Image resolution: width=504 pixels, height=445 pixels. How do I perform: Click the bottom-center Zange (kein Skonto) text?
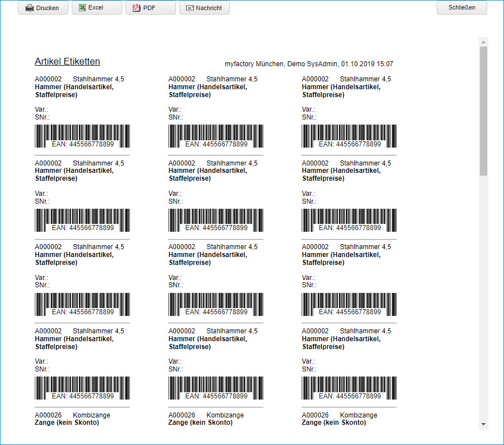pos(200,423)
